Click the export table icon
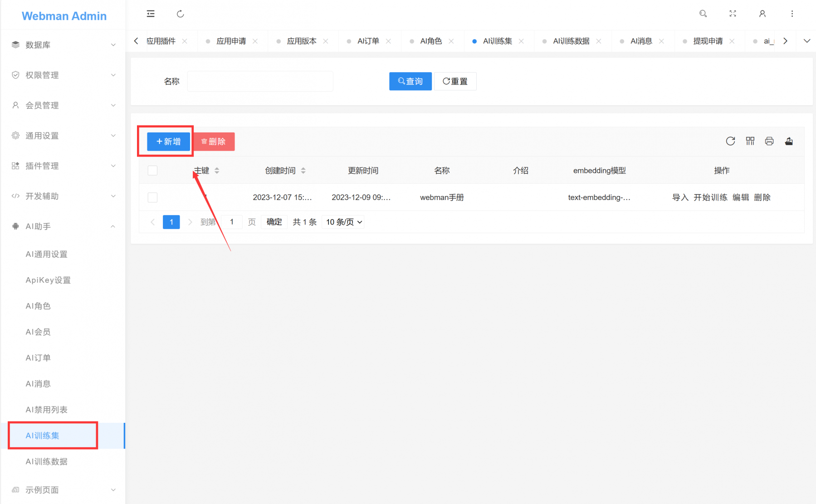This screenshot has width=816, height=504. 789,141
